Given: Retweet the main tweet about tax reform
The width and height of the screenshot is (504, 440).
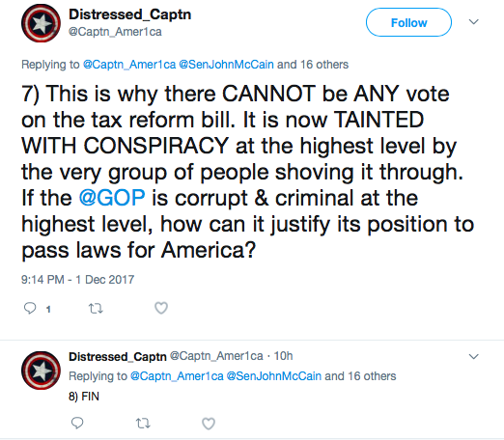Looking at the screenshot, I should 96,309.
